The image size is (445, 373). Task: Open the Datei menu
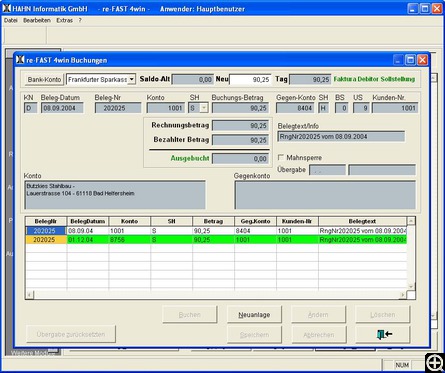point(11,20)
